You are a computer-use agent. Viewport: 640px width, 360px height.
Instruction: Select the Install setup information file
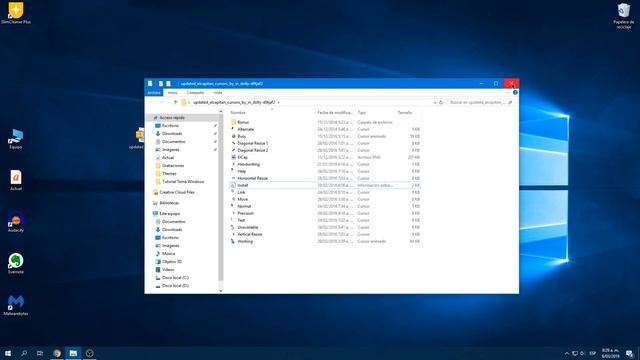pos(242,185)
